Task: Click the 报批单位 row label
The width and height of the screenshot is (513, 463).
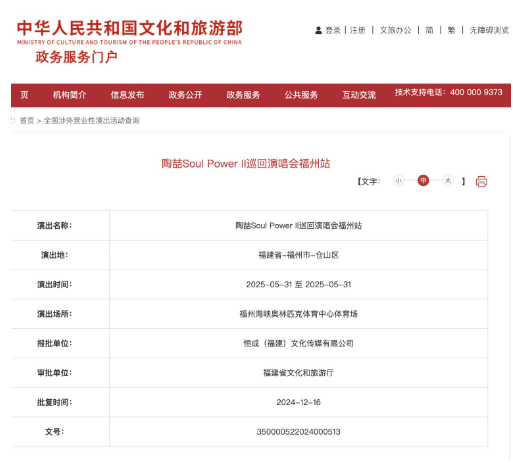Action: [54, 343]
